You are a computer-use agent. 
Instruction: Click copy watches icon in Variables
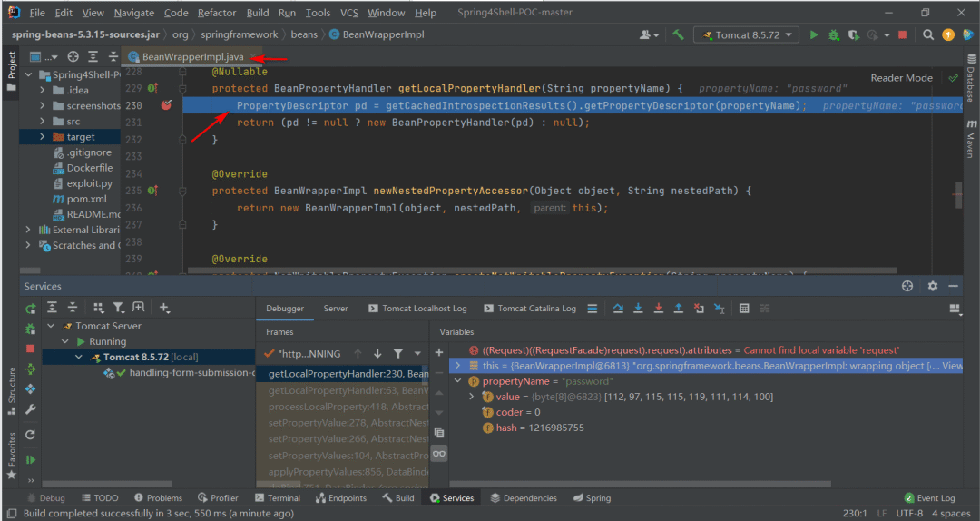tap(439, 433)
